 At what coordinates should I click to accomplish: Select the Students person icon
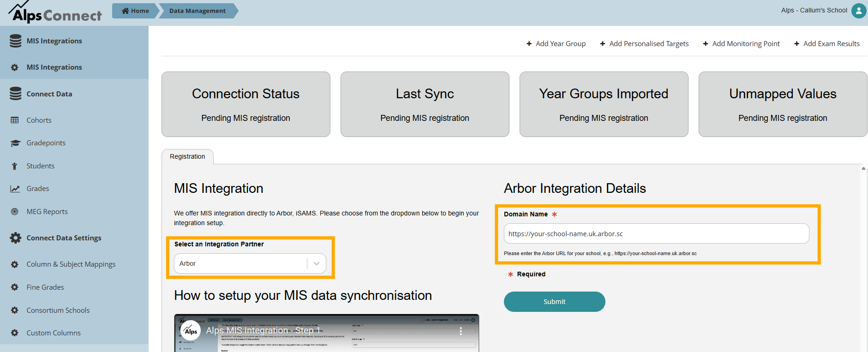click(x=15, y=166)
